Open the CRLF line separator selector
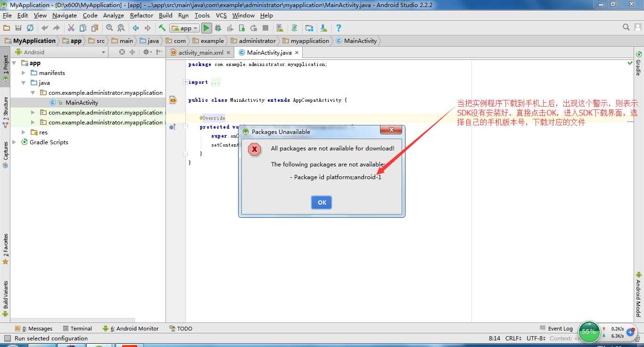Image resolution: width=644 pixels, height=347 pixels. 513,339
